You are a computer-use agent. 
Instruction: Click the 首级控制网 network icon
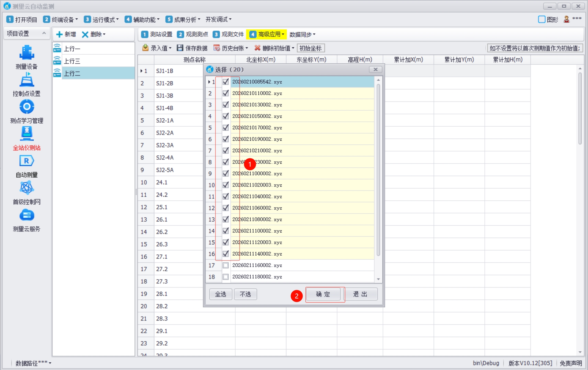click(27, 188)
